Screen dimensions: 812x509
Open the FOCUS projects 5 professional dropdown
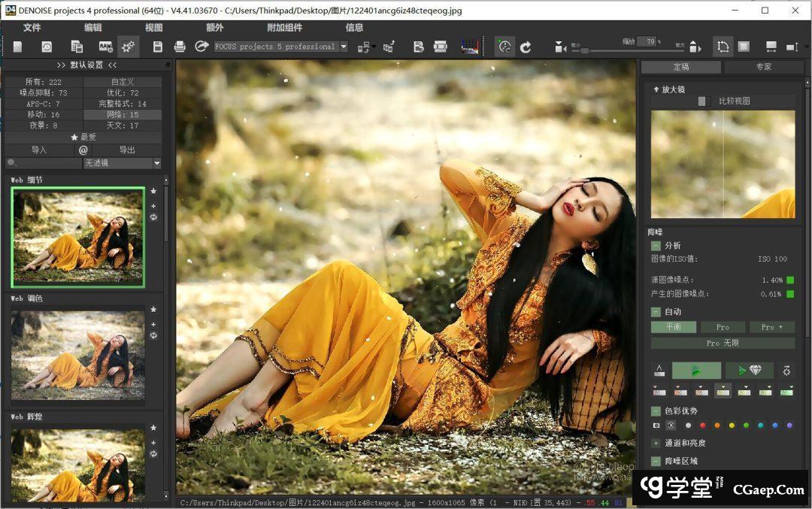[344, 47]
